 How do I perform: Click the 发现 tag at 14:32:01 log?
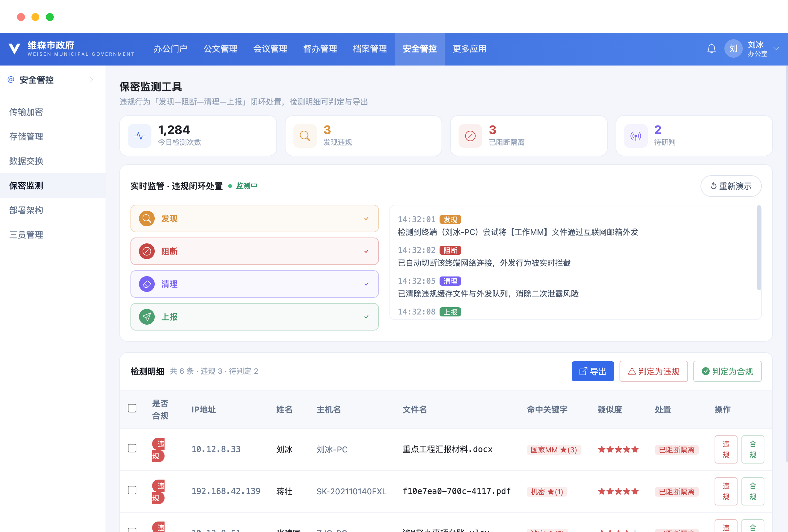click(450, 219)
